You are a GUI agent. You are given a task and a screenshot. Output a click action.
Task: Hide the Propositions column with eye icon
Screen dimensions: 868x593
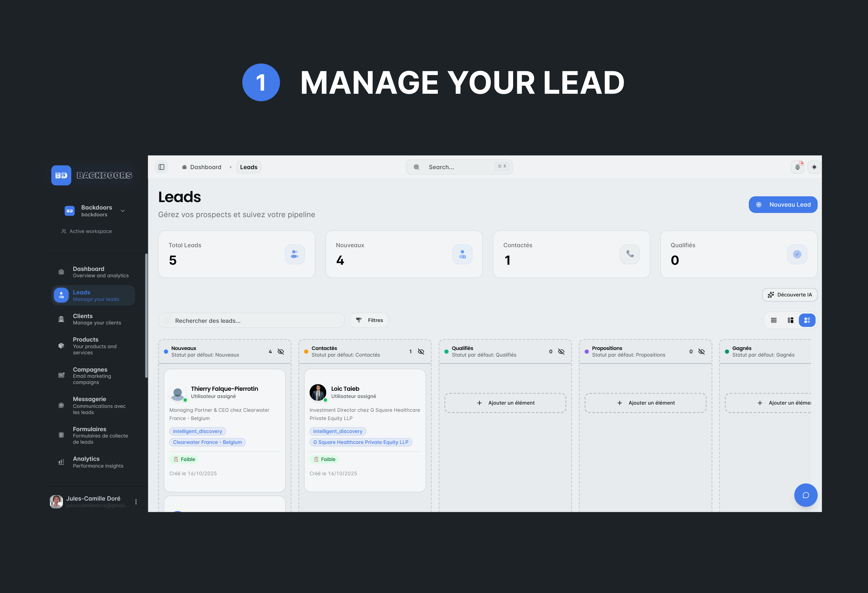tap(701, 352)
